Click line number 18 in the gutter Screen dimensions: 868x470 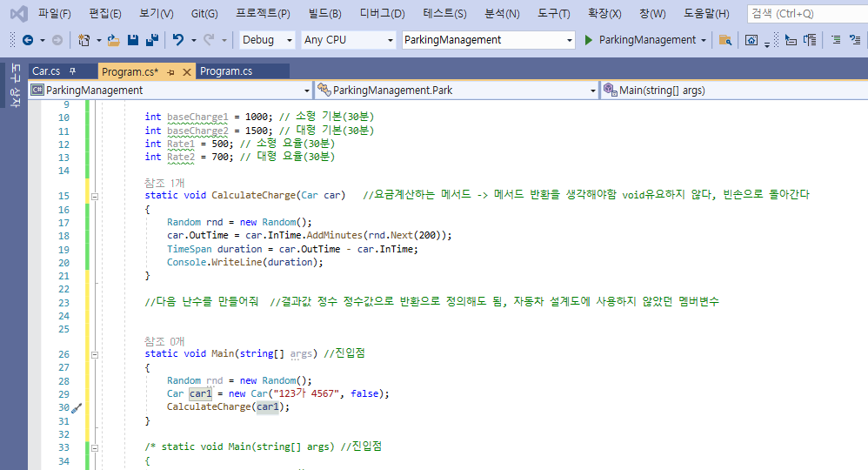point(63,236)
